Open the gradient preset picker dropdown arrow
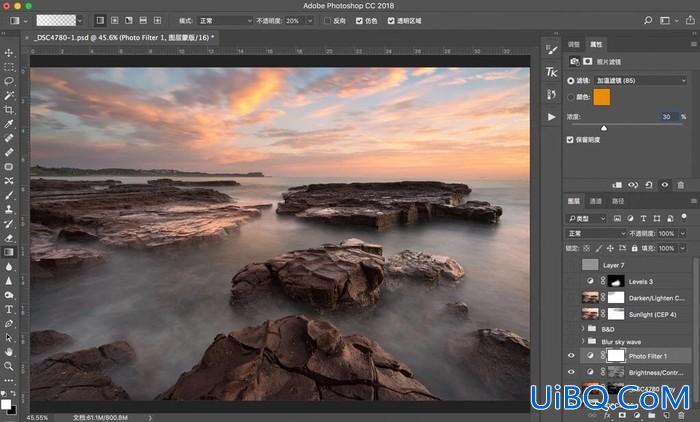 (80, 21)
